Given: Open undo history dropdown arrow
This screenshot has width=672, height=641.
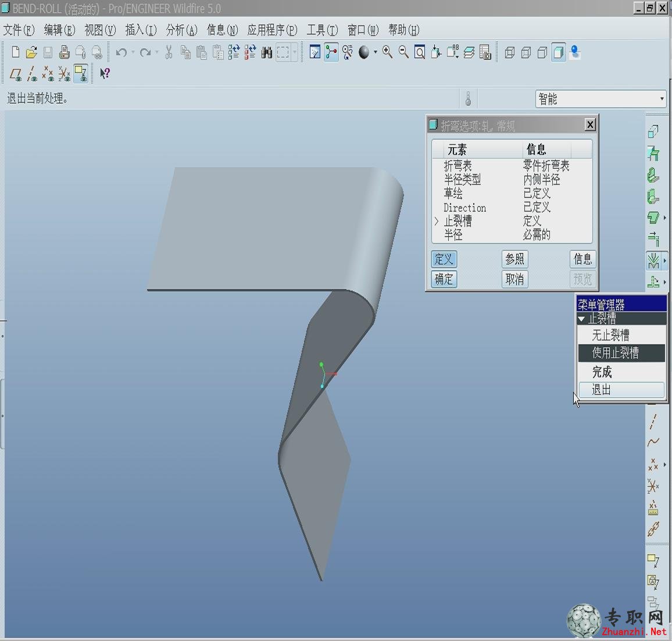Looking at the screenshot, I should click(x=133, y=52).
